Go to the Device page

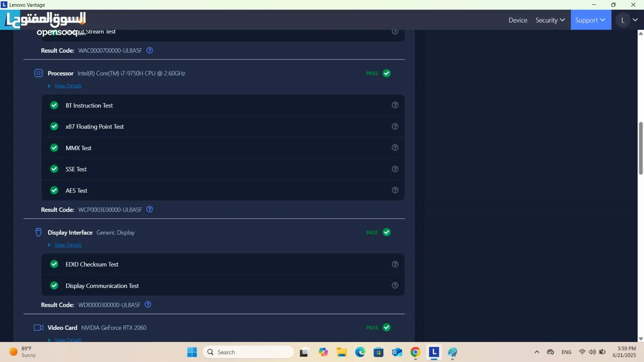pyautogui.click(x=518, y=20)
